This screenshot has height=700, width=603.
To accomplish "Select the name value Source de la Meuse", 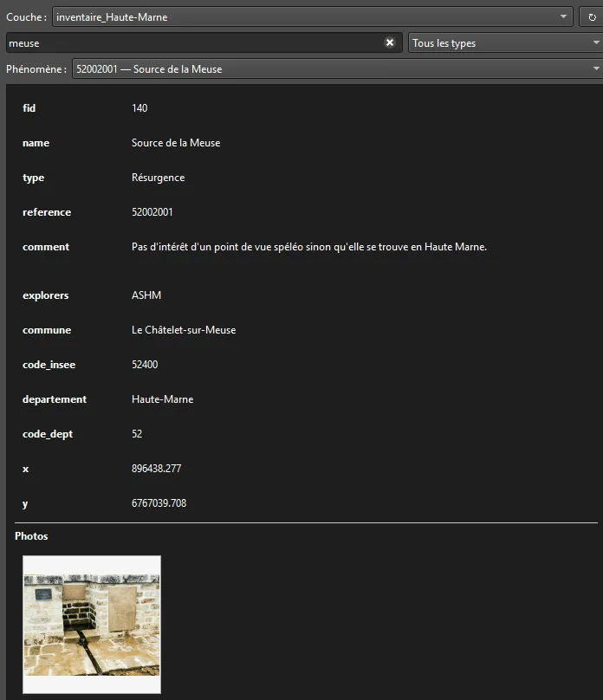I will 176,143.
